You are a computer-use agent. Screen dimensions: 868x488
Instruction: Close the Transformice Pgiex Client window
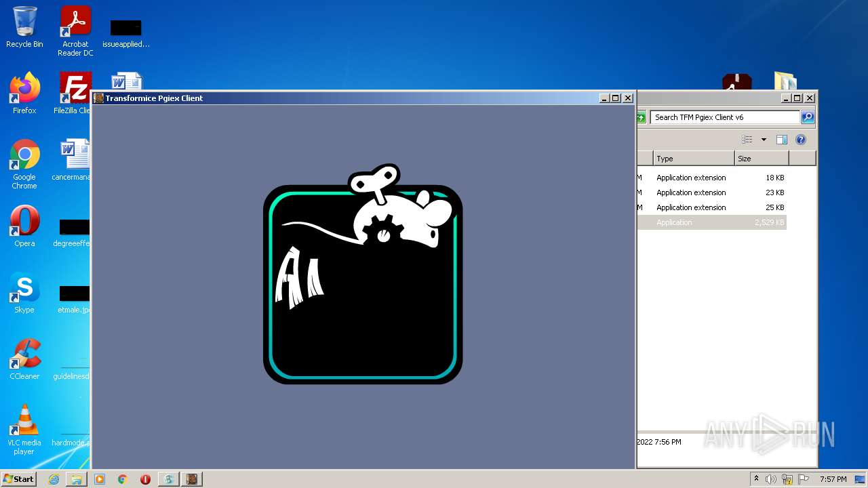pos(628,98)
